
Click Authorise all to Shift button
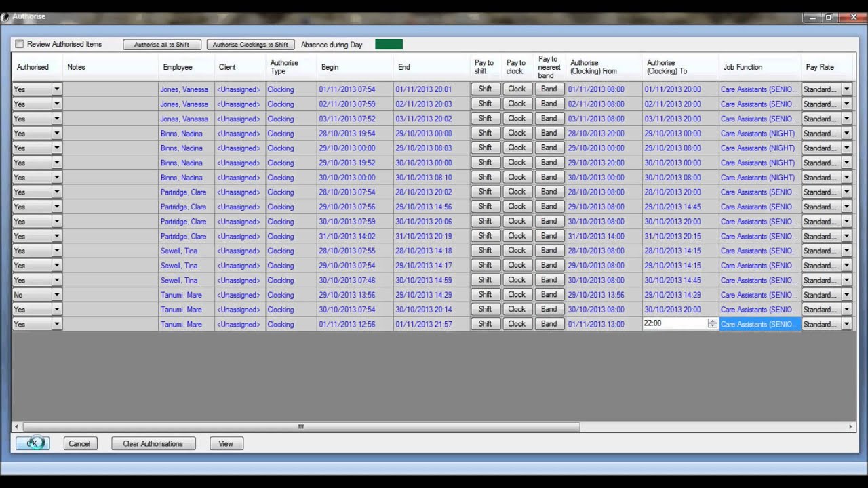[x=162, y=45]
